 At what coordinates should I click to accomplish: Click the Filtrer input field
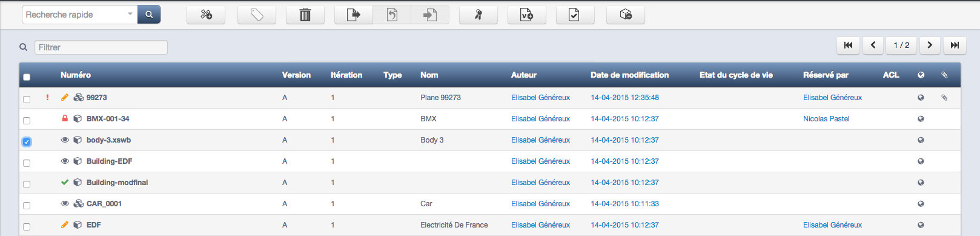point(101,47)
